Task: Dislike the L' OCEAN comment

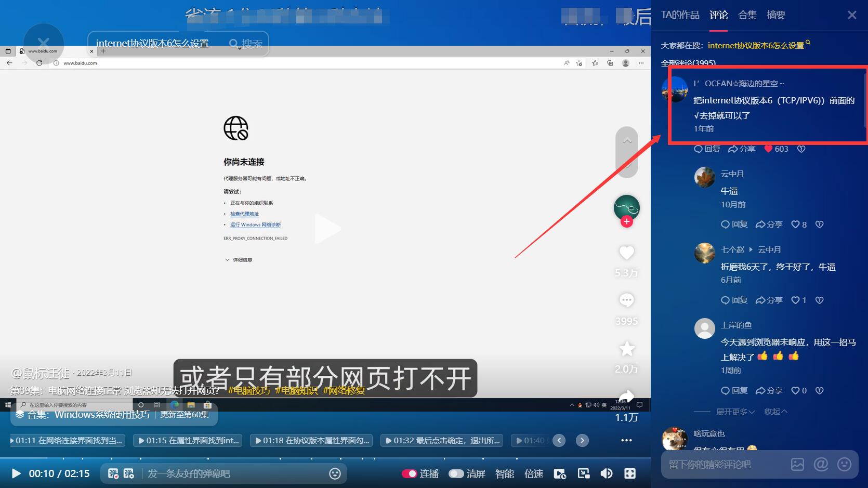Action: coord(801,149)
